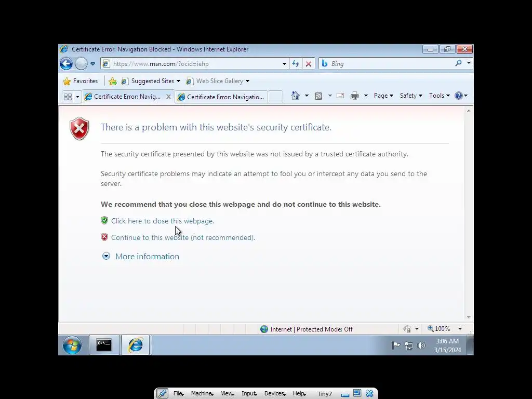Click here to close this webpage link
The height and width of the screenshot is (399, 532).
tap(163, 221)
